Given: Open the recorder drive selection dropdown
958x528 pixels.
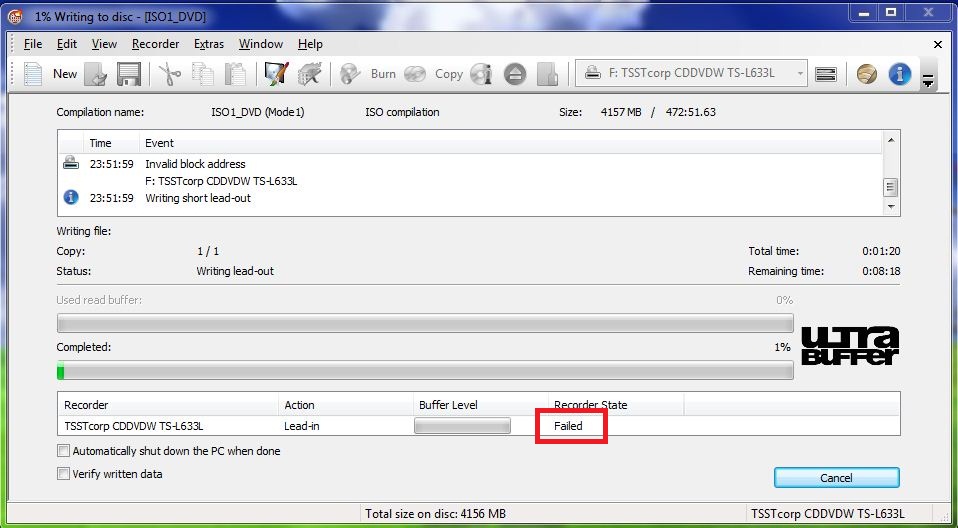Looking at the screenshot, I should [x=797, y=73].
